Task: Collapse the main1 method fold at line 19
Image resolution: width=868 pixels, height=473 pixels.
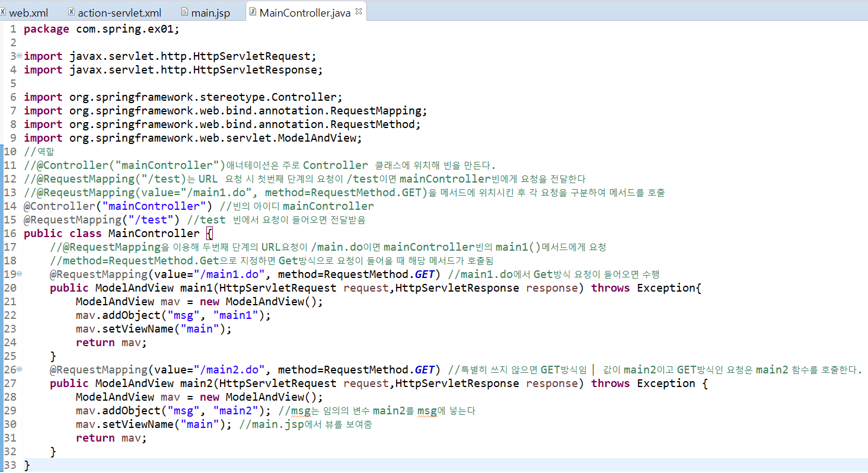Action: click(x=19, y=274)
